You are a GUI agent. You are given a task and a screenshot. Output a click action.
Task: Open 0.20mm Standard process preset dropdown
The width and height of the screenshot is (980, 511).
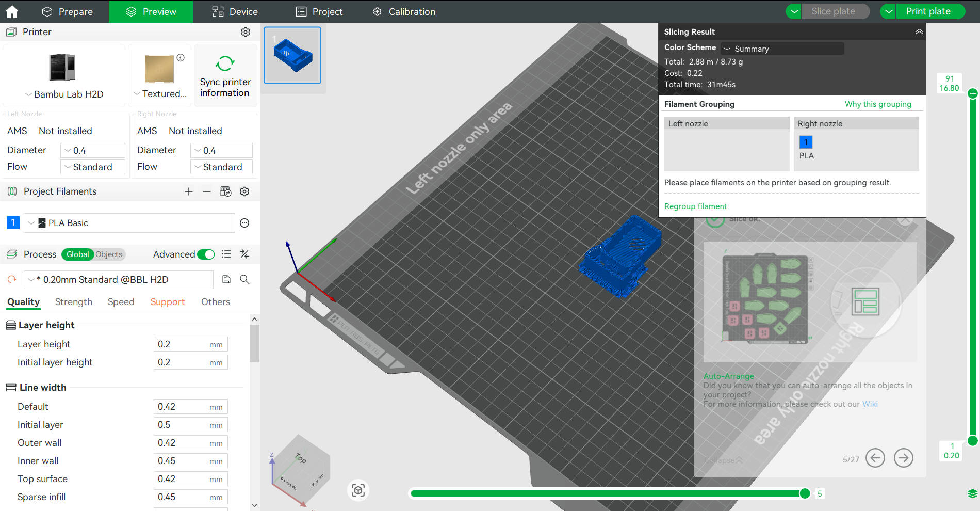pyautogui.click(x=119, y=280)
